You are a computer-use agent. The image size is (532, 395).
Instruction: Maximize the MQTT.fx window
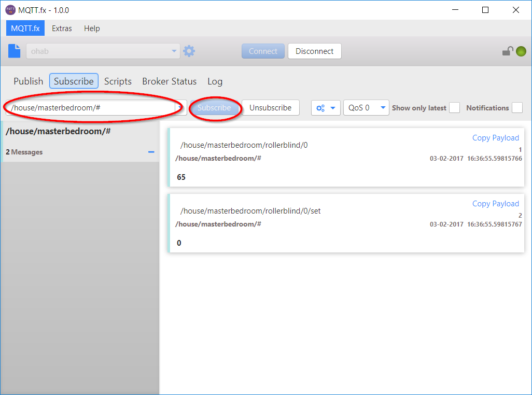(x=485, y=10)
